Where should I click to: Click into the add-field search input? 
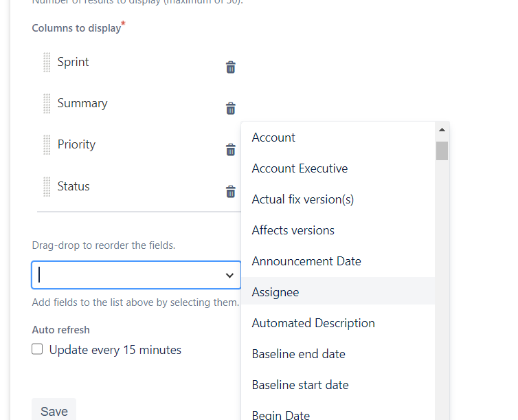127,275
